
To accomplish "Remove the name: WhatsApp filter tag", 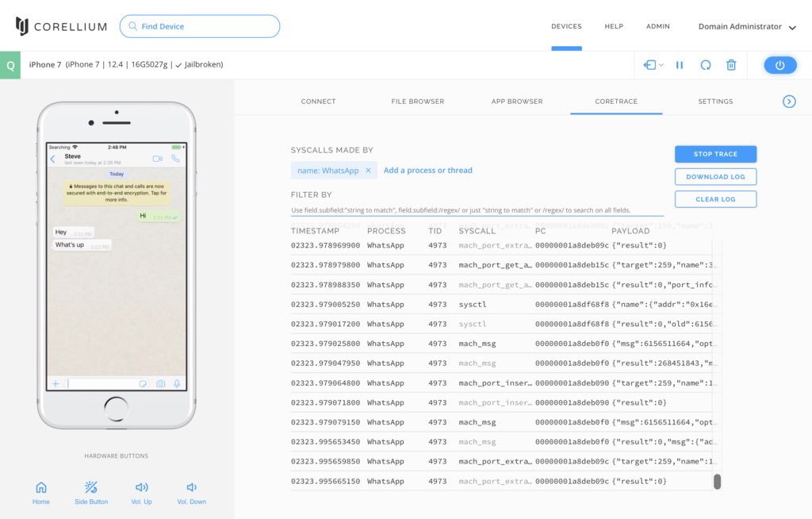I will (368, 171).
